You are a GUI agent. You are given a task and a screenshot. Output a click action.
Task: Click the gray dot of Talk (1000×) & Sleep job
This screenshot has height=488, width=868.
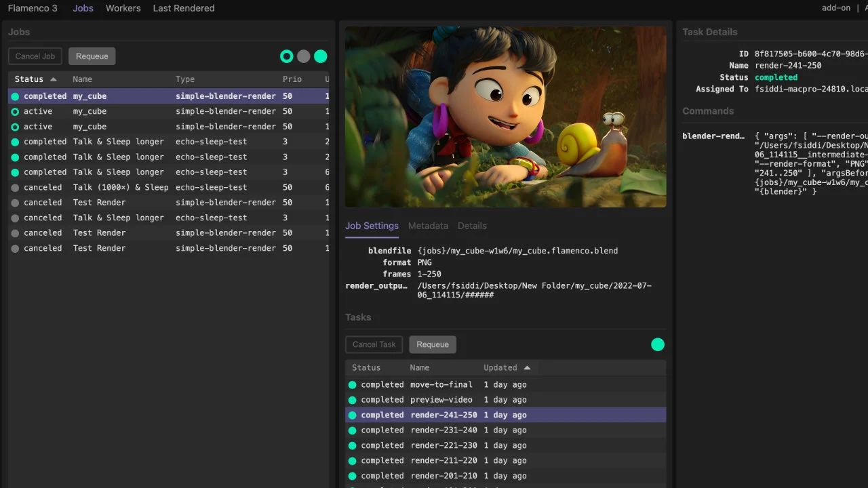(15, 188)
